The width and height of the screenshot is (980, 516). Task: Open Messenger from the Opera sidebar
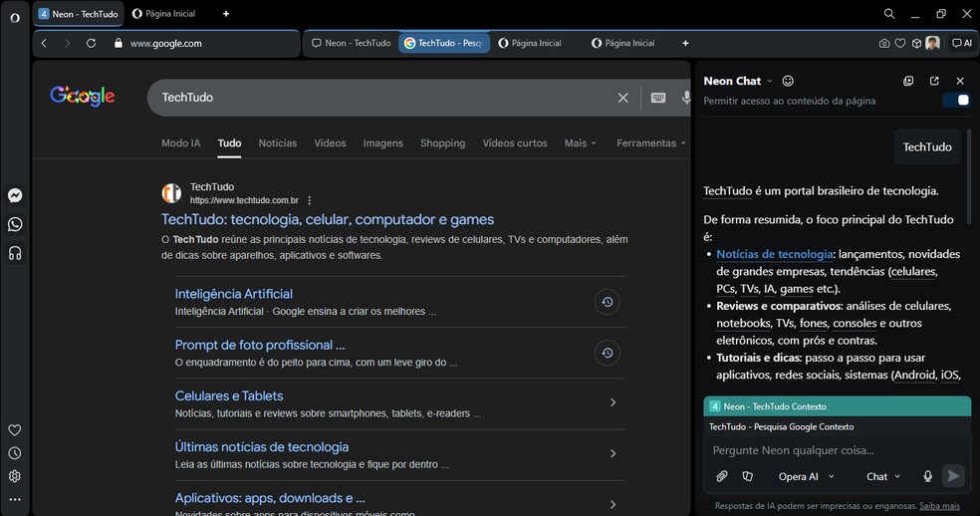click(15, 196)
